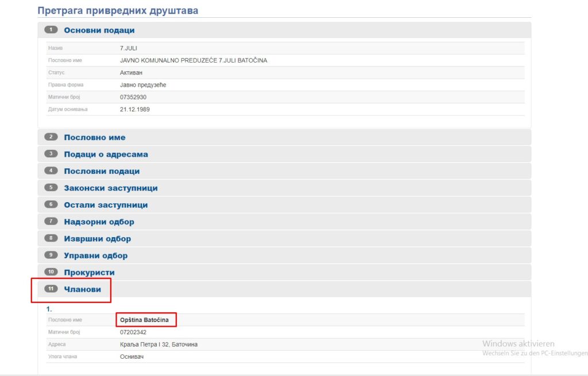
Task: Expand the Извршни одбор section
Action: 97,239
